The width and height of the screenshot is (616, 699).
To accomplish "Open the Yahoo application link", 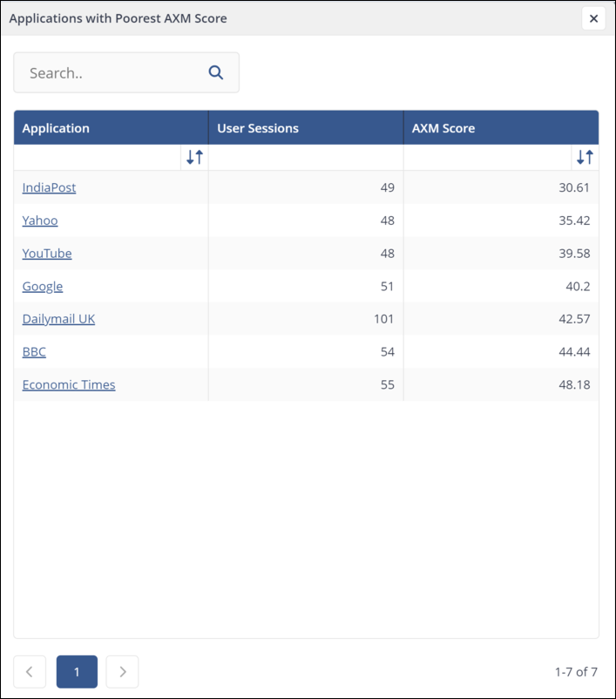I will click(x=40, y=221).
